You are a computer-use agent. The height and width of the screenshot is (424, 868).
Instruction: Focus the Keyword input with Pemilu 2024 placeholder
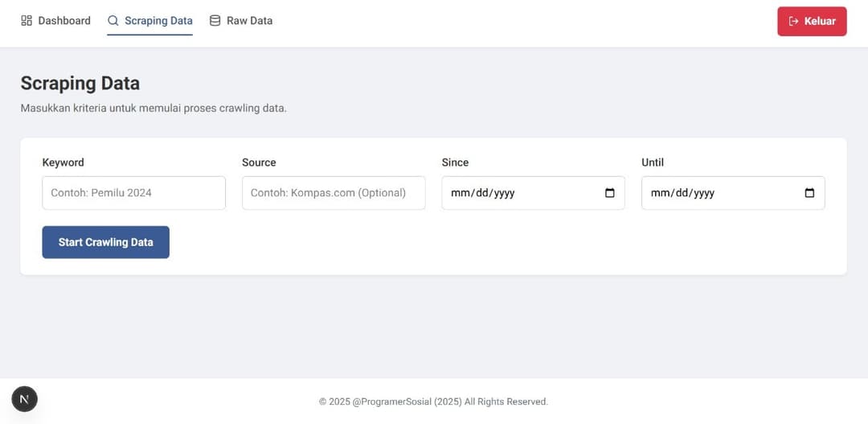click(133, 193)
